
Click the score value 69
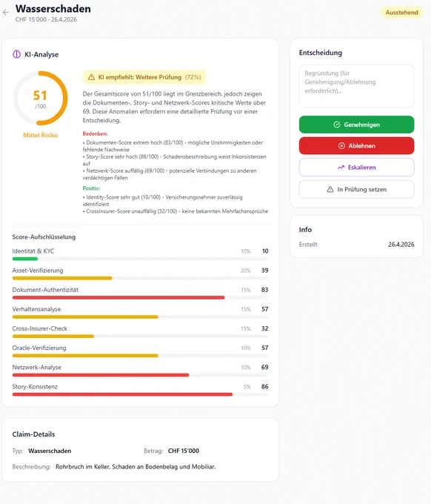point(264,367)
